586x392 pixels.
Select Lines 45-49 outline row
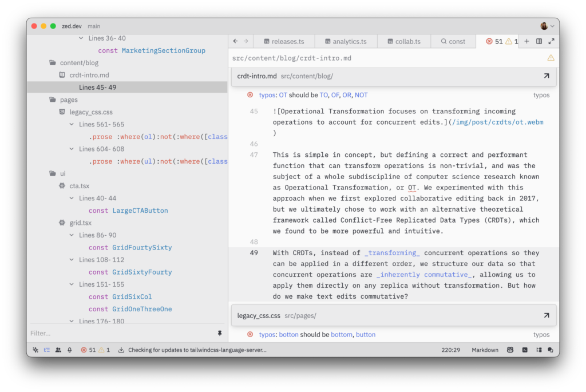[127, 87]
